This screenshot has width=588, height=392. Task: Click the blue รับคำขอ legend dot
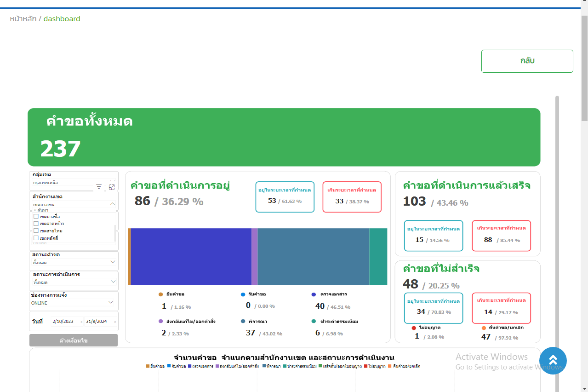pos(243,294)
